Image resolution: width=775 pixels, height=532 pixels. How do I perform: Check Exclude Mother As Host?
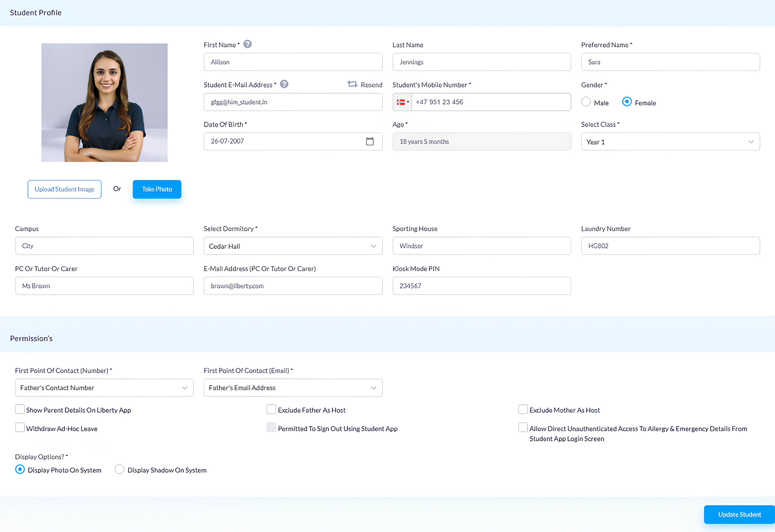(x=523, y=409)
